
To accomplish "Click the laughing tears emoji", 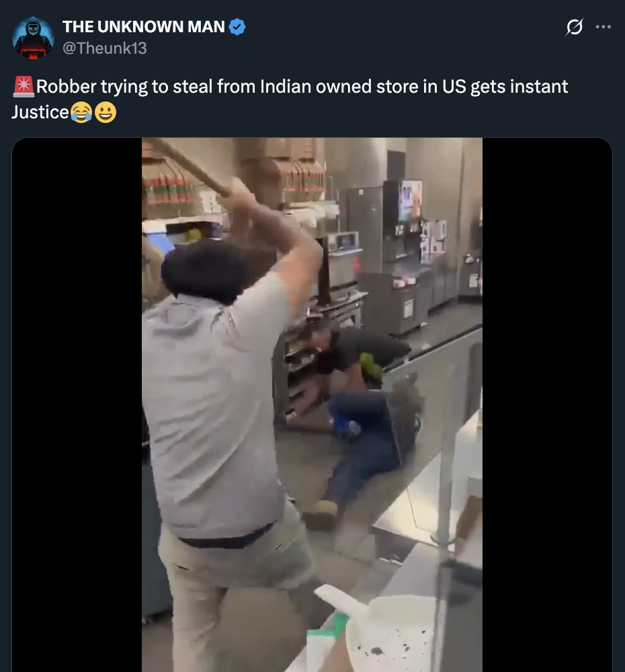I will 81,113.
